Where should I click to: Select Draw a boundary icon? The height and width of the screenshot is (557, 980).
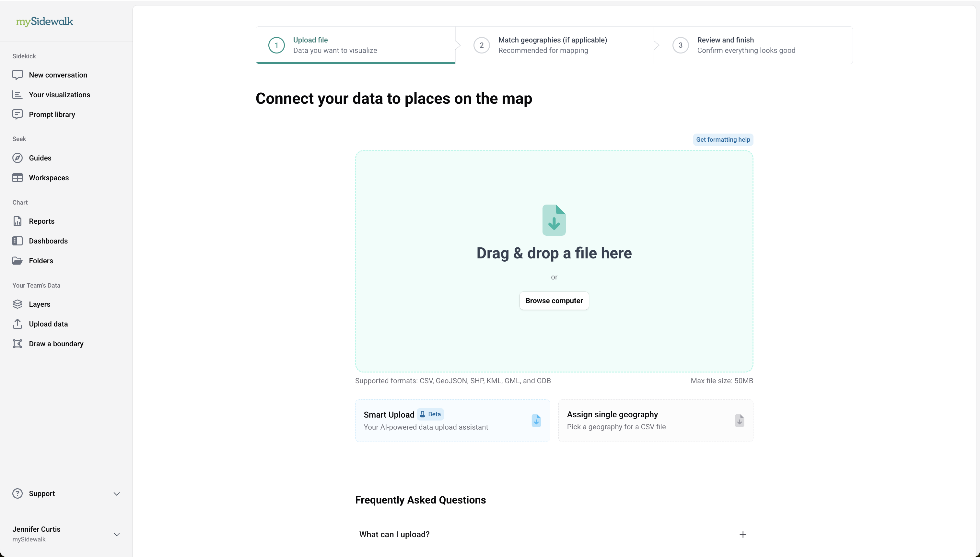[x=17, y=344]
